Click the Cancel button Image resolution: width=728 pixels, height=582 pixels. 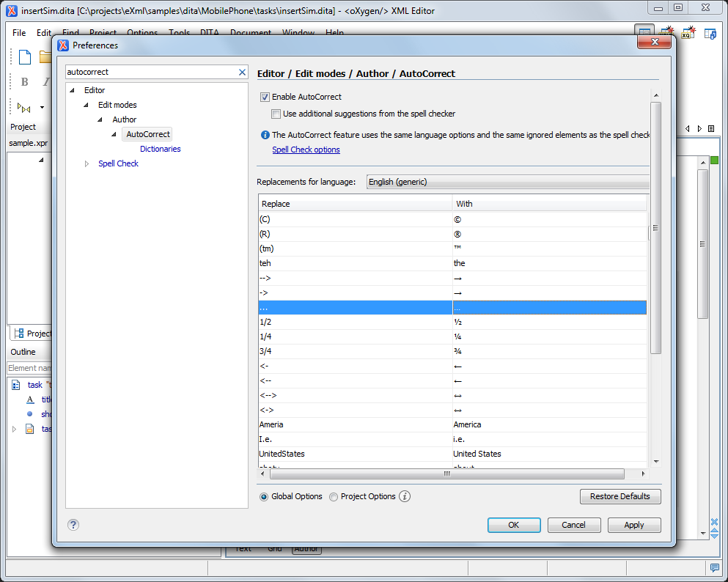click(574, 525)
